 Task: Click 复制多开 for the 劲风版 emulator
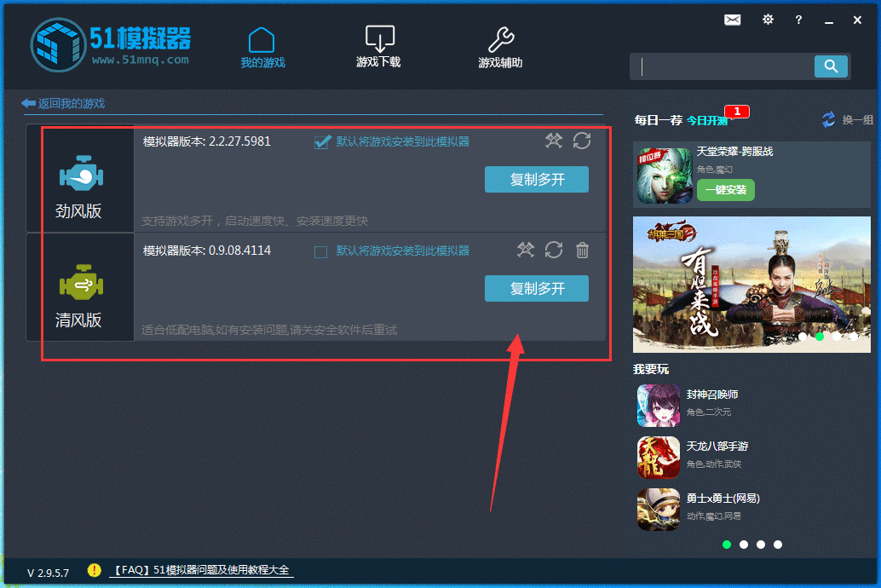[x=536, y=179]
